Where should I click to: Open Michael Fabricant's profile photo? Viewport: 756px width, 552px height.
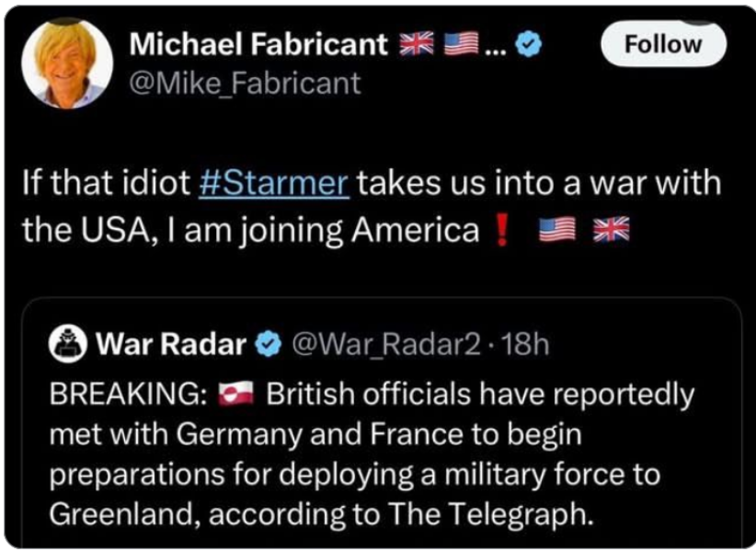click(x=67, y=64)
